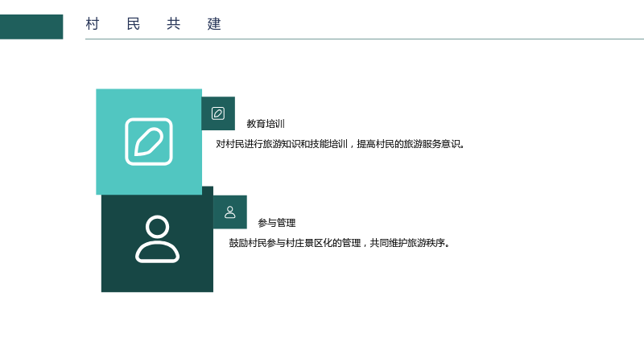This screenshot has height=362, width=644.
Task: Click the sentence starting 对村民进行旅游知识
Action: pyautogui.click(x=340, y=144)
